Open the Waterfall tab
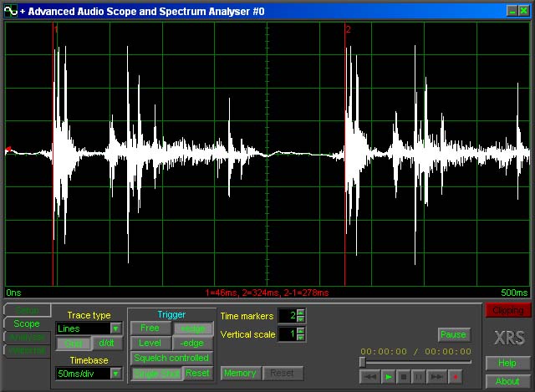535x392 pixels. click(x=27, y=351)
